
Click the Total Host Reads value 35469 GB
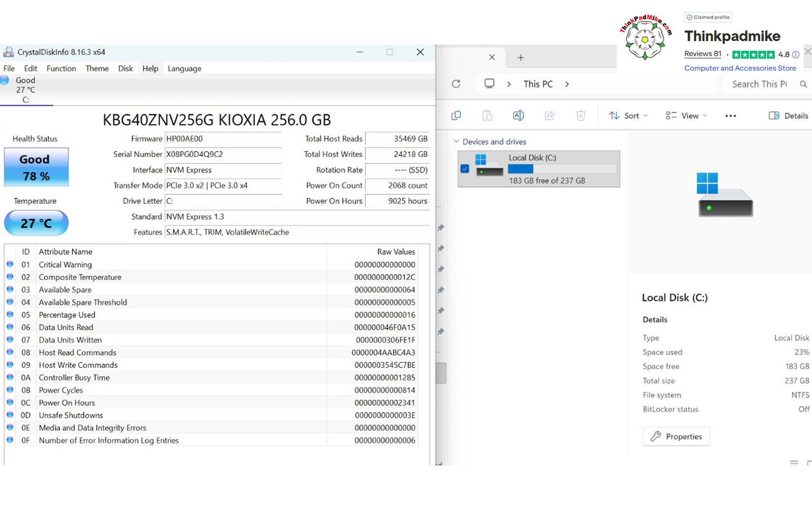pyautogui.click(x=397, y=139)
